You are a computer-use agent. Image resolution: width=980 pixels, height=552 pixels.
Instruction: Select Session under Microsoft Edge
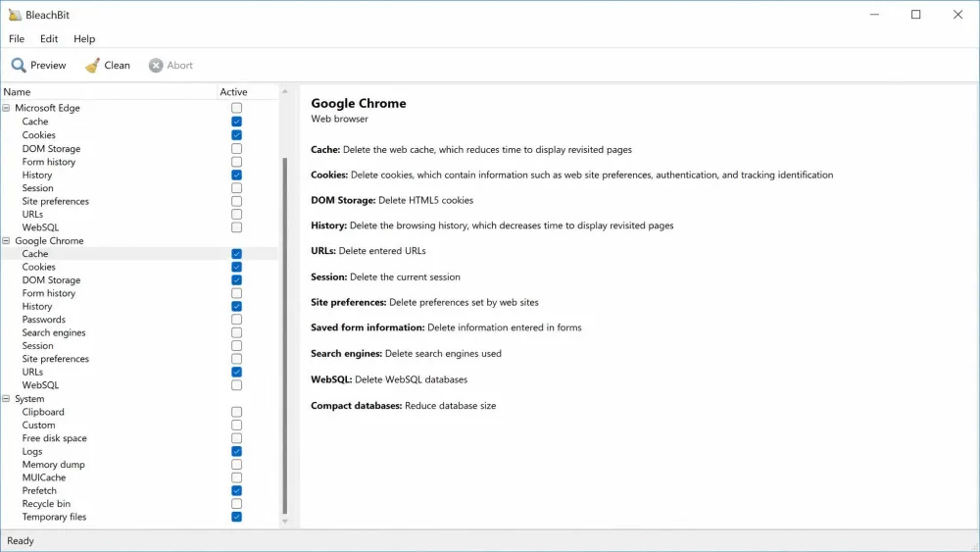(x=37, y=188)
